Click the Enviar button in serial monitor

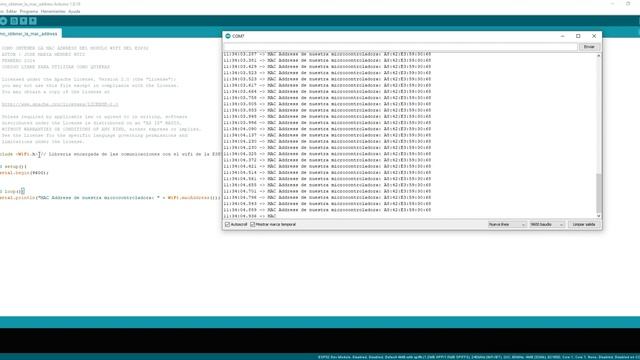point(589,47)
